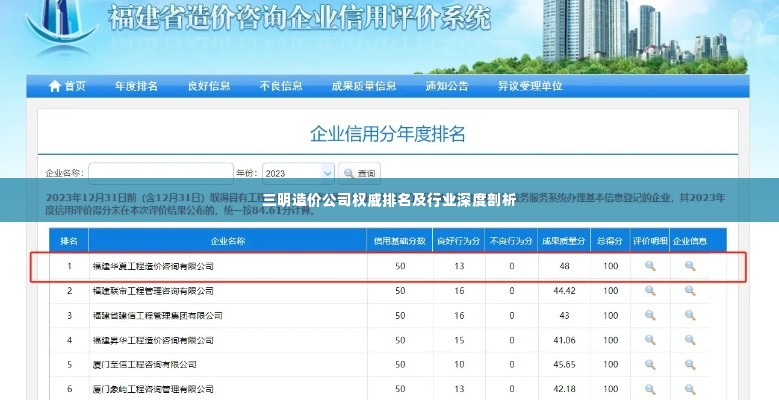Click the 成果质量分 value 43

coord(564,315)
